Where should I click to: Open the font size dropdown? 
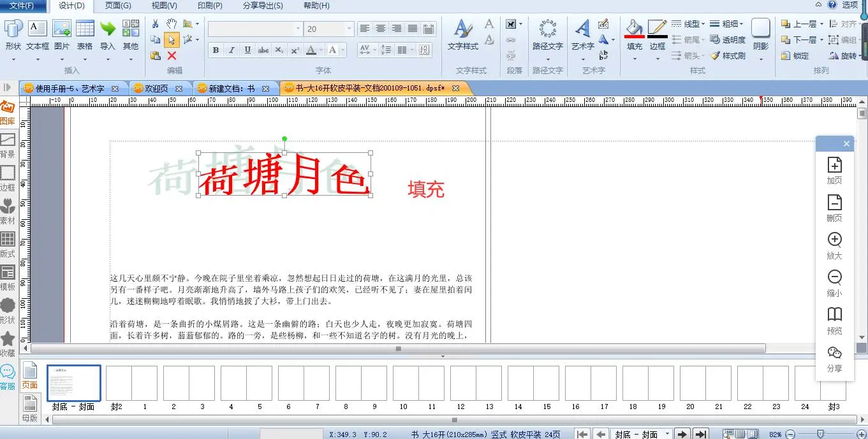pos(349,29)
